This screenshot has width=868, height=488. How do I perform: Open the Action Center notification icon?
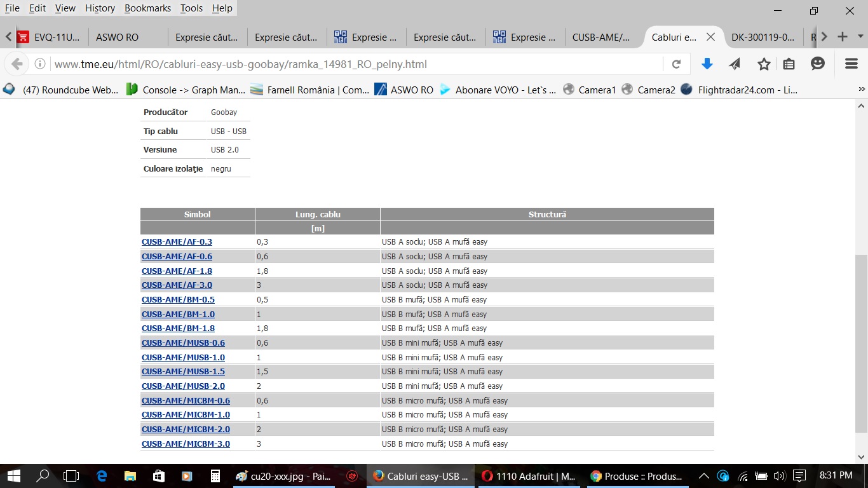pos(800,475)
